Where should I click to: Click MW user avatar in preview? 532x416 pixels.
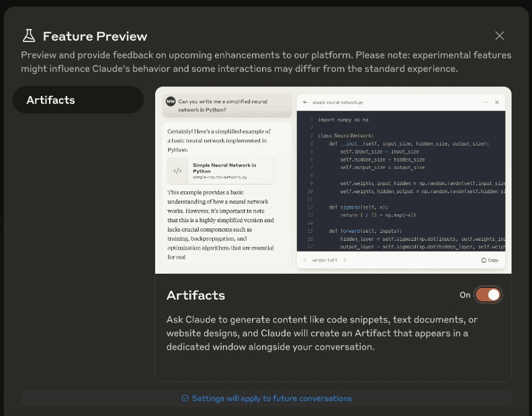[x=171, y=101]
